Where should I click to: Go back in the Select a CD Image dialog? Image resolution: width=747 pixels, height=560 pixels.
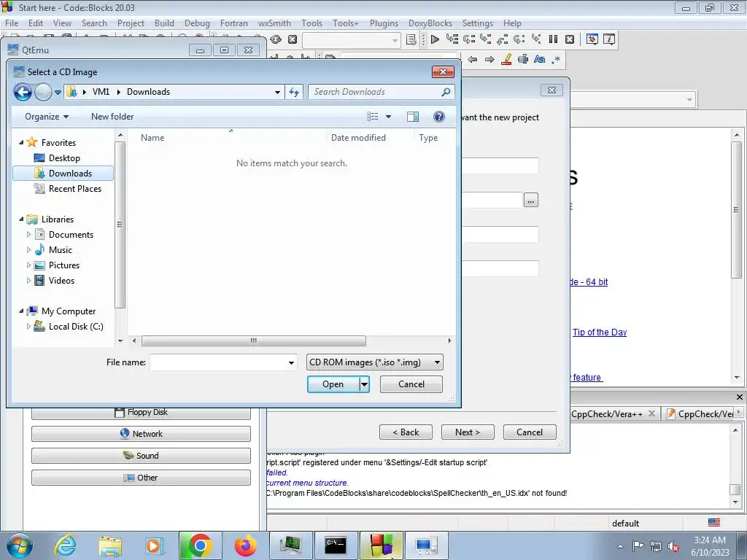pos(23,92)
